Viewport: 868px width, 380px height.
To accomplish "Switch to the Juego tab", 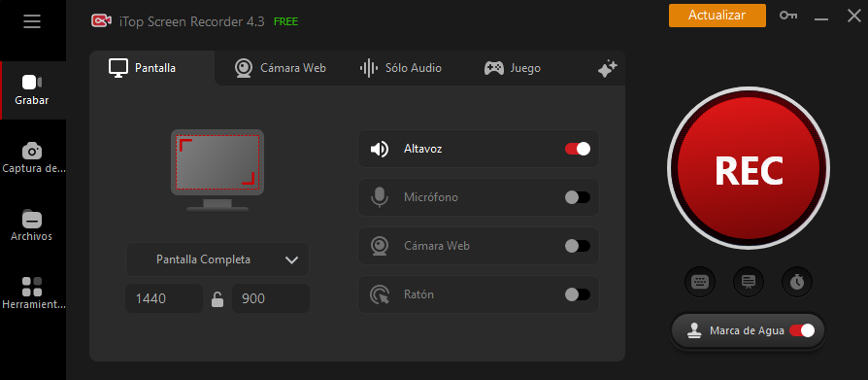I will (x=513, y=68).
